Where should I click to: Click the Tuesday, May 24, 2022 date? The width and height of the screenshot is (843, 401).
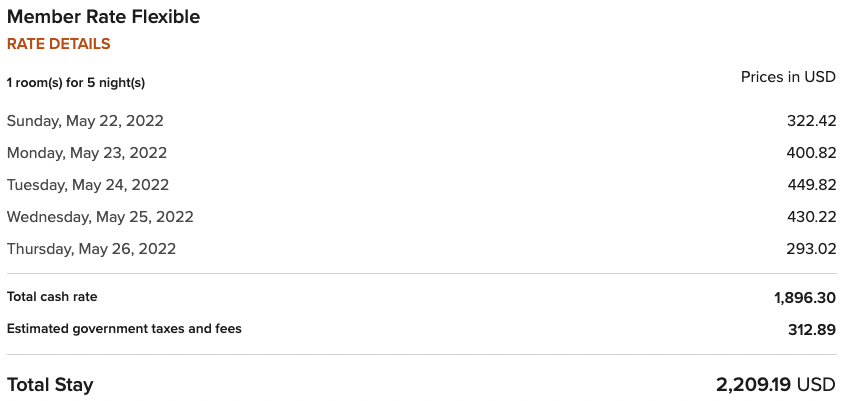[88, 185]
